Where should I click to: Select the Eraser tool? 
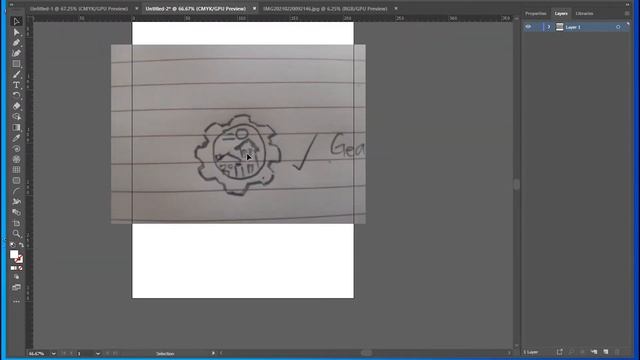pos(16,106)
